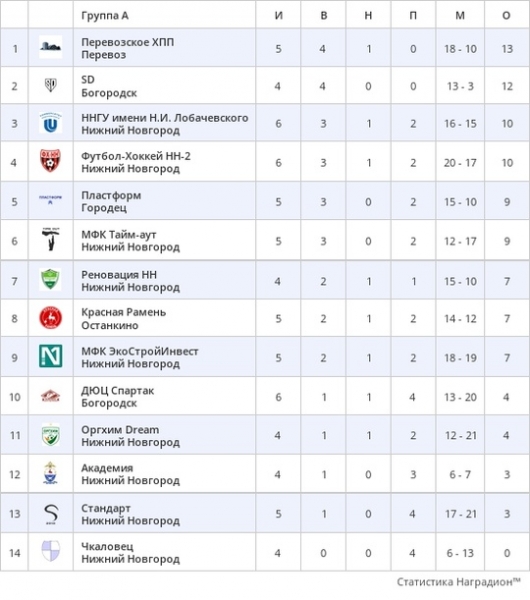Click the Стандарт S-shaped logo
This screenshot has height=600, width=530.
point(51,514)
